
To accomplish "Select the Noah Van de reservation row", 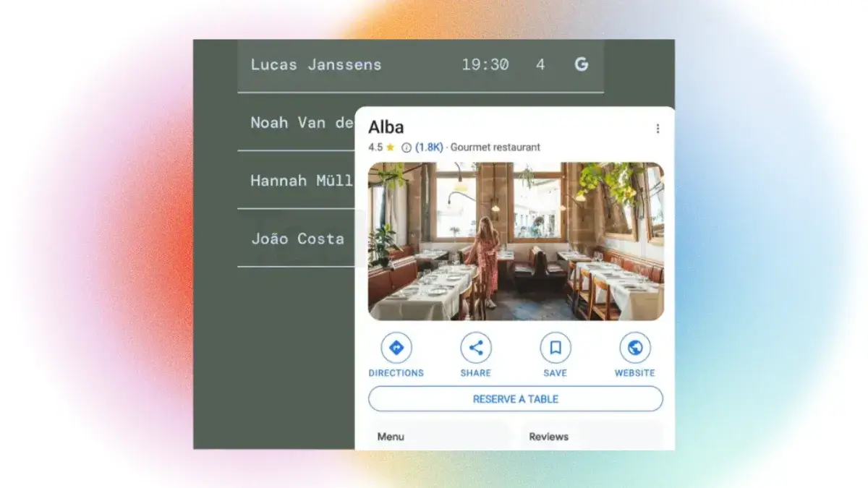I will 297,122.
